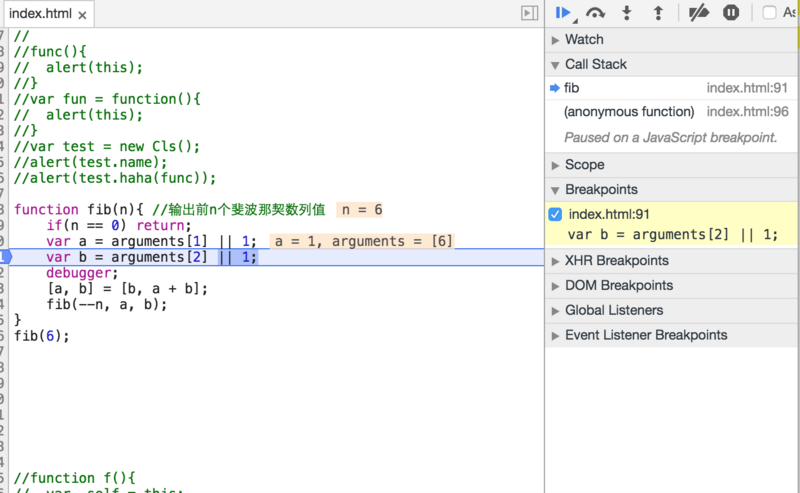Select the index.html editor tab
Screen dimensions: 800x493
click(40, 14)
